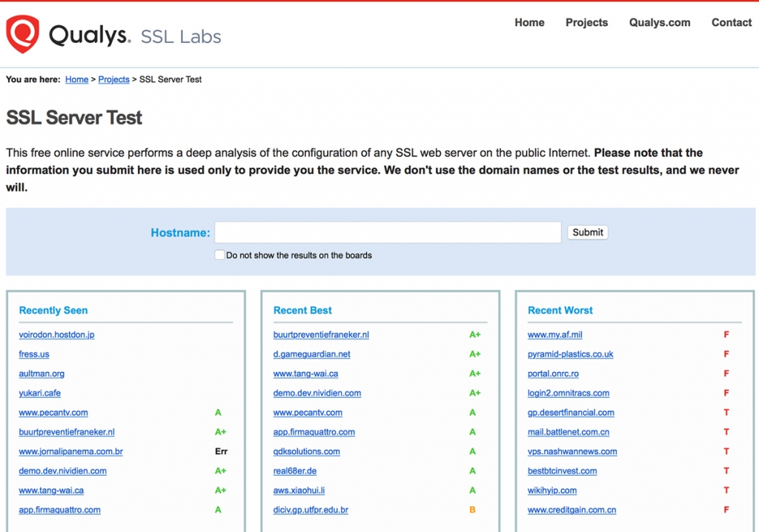View www.my.af.mil in Recent Worst
This screenshot has width=759, height=532.
tap(554, 334)
